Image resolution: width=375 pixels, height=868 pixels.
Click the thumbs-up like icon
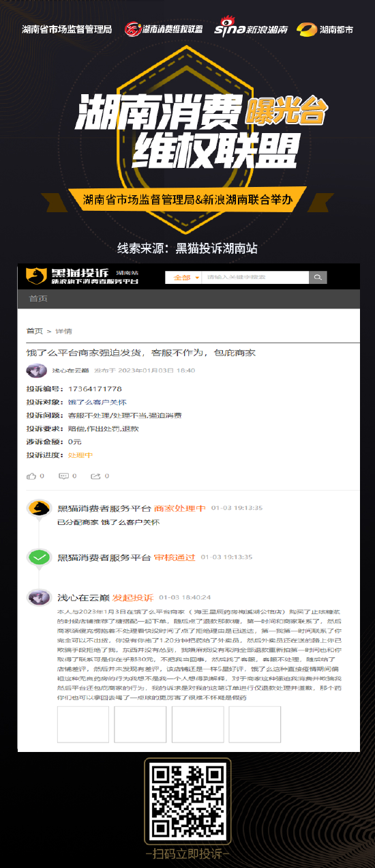click(31, 476)
